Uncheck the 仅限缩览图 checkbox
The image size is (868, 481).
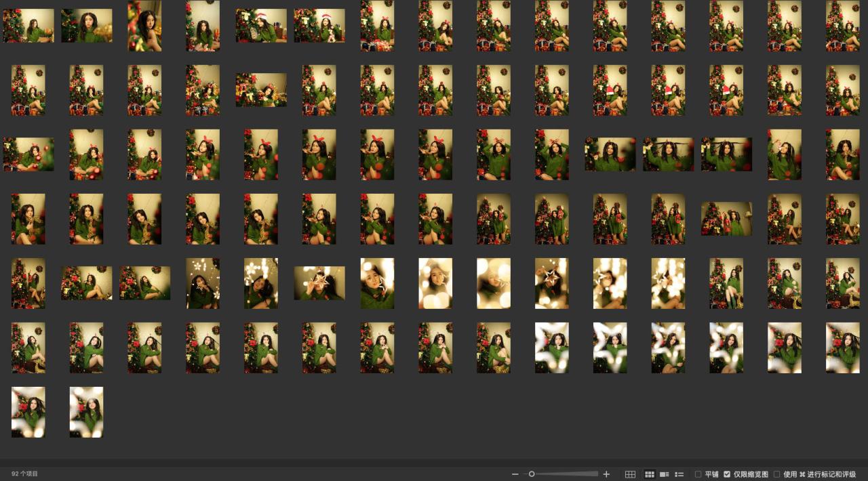click(x=727, y=474)
